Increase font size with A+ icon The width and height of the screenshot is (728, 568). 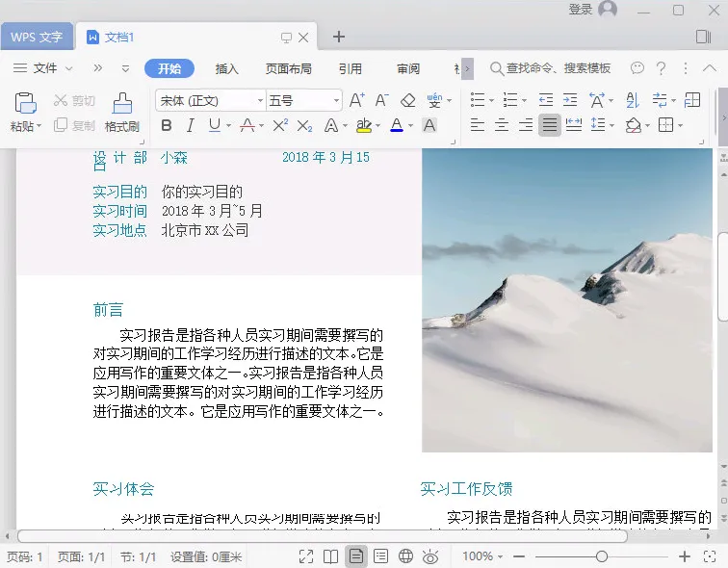coord(356,100)
